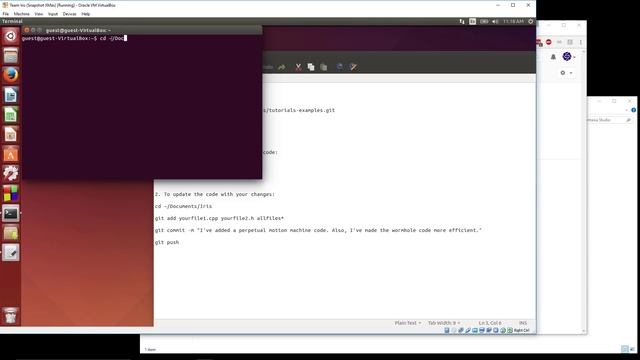The width and height of the screenshot is (640, 360).
Task: Open LibreOffice Calc from the launcher
Action: (x=11, y=115)
